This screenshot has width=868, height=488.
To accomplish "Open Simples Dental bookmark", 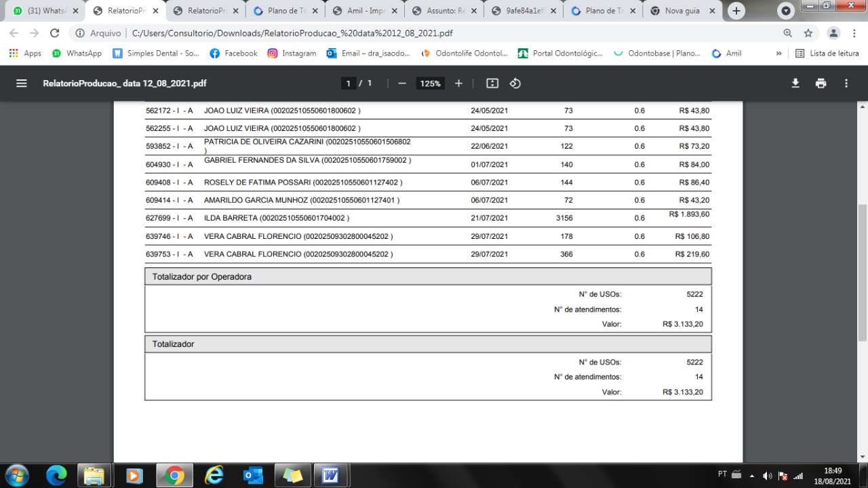I will pos(155,53).
